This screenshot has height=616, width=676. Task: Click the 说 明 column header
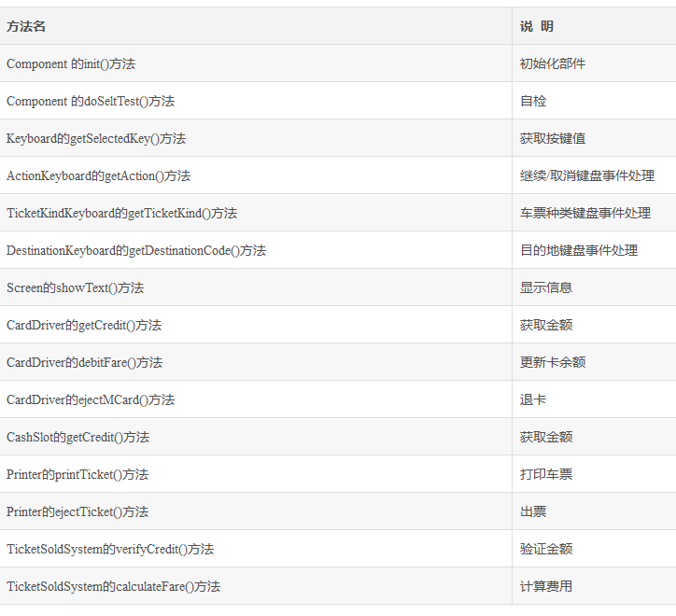[594, 26]
